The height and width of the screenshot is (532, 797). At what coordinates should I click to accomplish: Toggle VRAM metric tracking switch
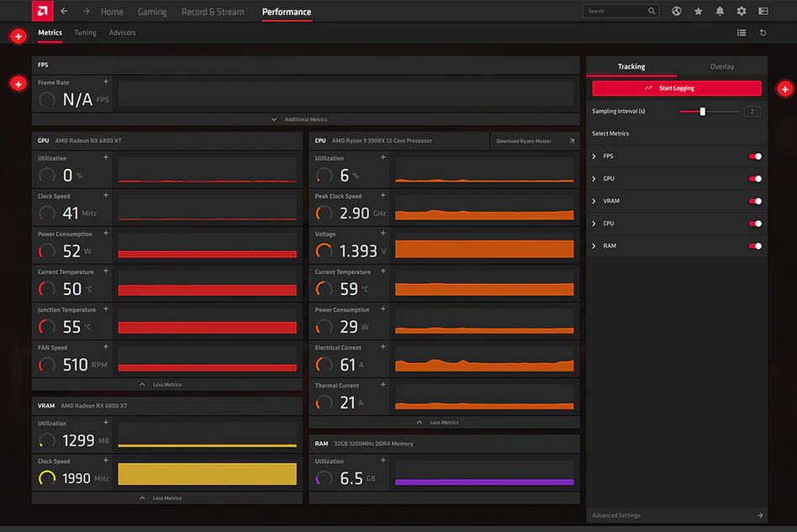click(x=755, y=201)
